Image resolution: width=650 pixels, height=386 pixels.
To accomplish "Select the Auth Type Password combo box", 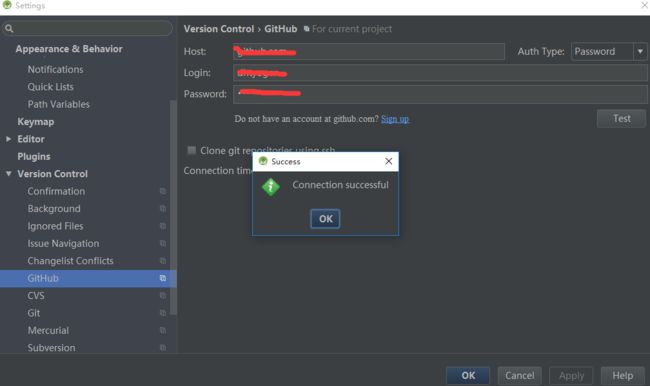I will coord(609,51).
